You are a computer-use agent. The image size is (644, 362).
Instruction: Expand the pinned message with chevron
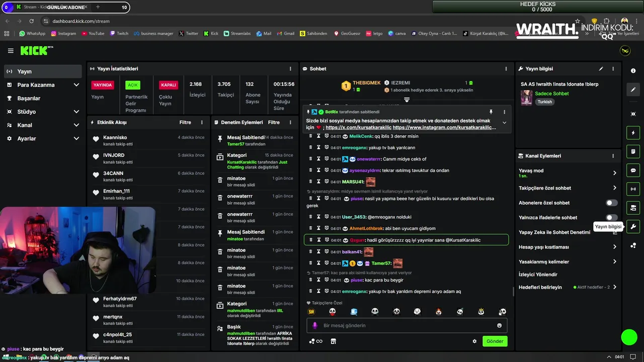pos(504,123)
